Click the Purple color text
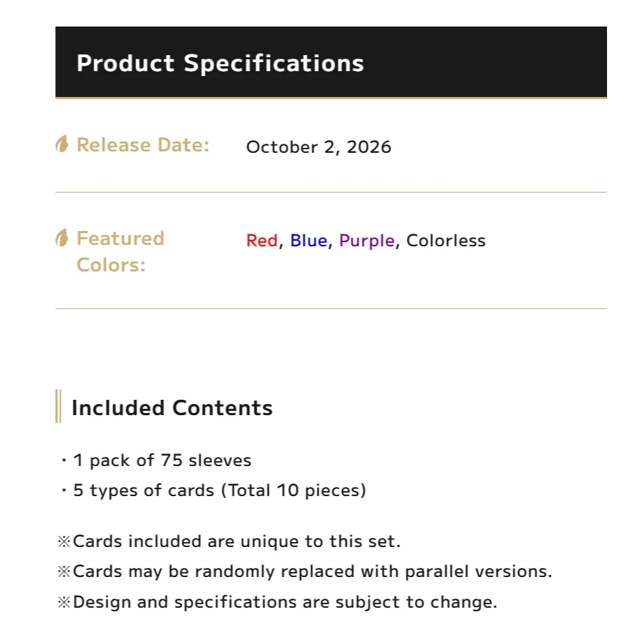 coord(367,241)
